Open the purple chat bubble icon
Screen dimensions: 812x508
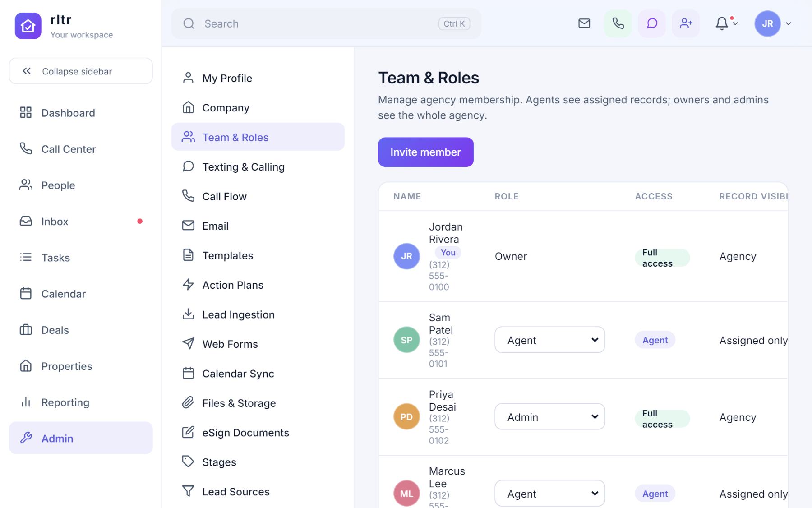(652, 23)
